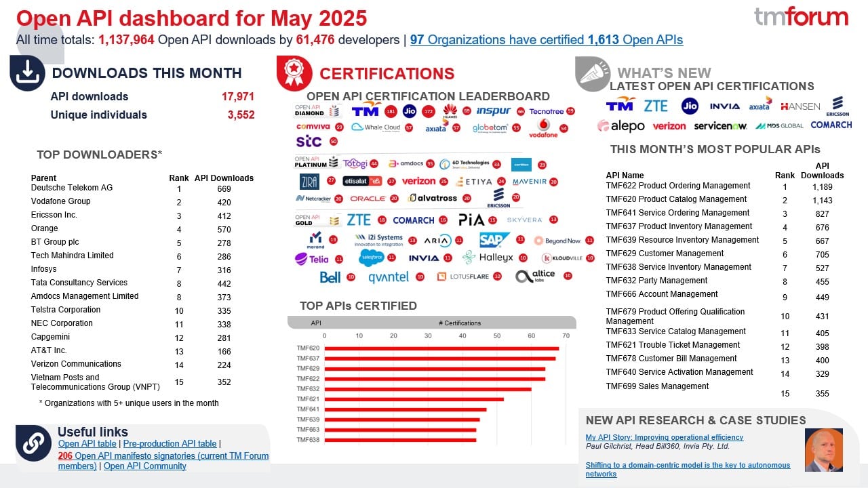Click the 17,971 API downloads value
The height and width of the screenshot is (488, 868).
[238, 97]
